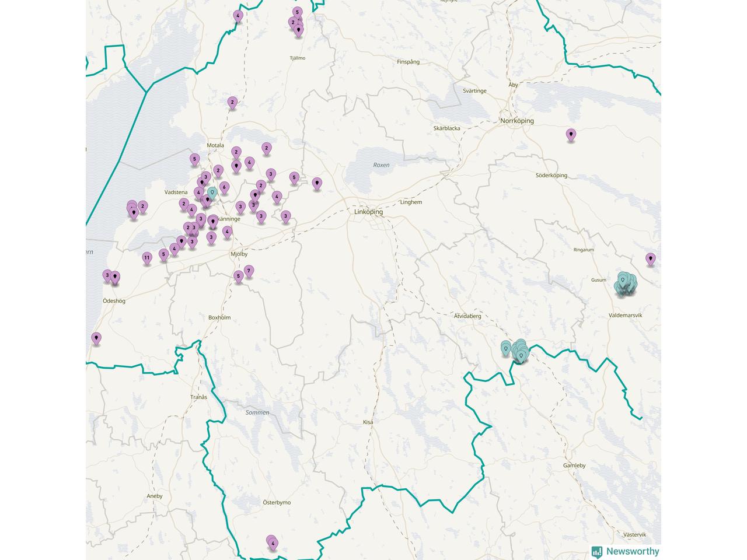Open the purple pin east of Ringarum

coord(651,260)
